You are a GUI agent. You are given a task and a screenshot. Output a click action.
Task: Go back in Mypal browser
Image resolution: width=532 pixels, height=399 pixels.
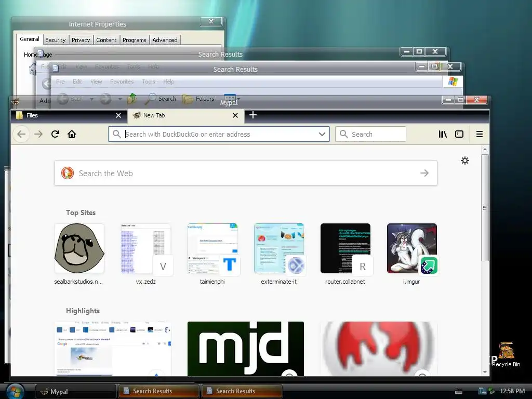click(21, 134)
